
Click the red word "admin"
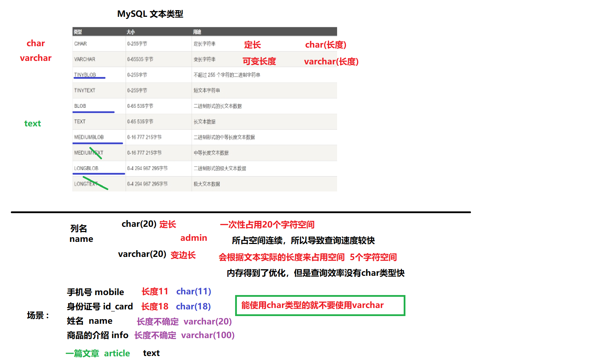(x=194, y=238)
